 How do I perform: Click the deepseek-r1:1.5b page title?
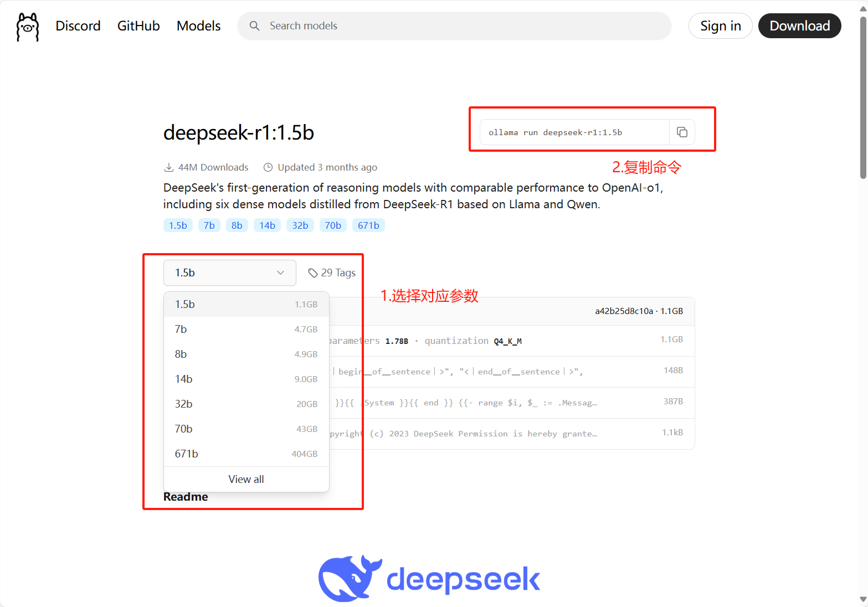point(239,133)
